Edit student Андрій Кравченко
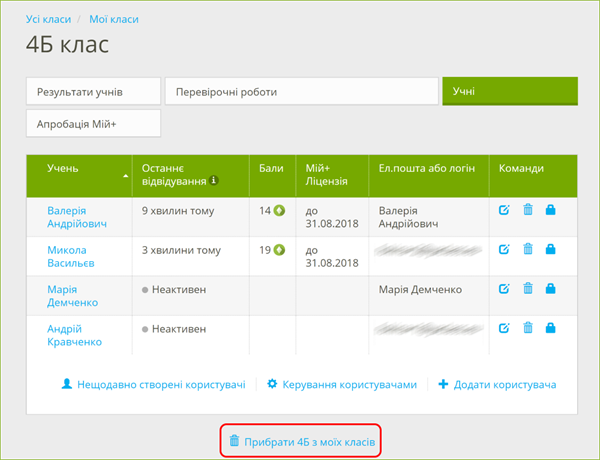This screenshot has width=600, height=460. tap(504, 328)
